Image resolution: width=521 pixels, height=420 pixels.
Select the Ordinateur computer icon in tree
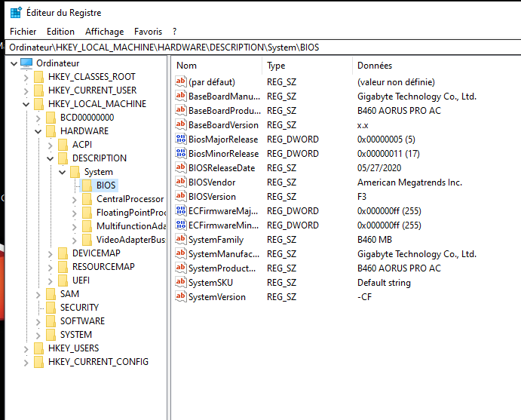click(26, 63)
